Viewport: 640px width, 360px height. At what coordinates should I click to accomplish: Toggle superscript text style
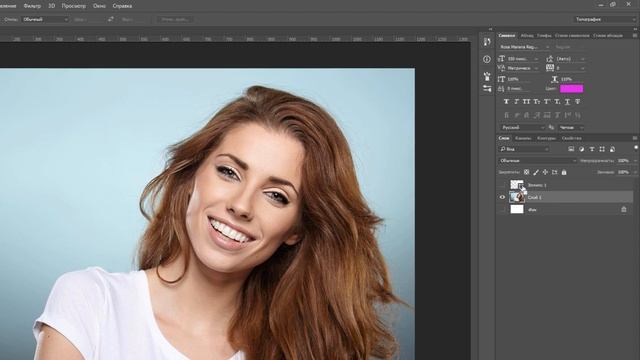[x=547, y=101]
